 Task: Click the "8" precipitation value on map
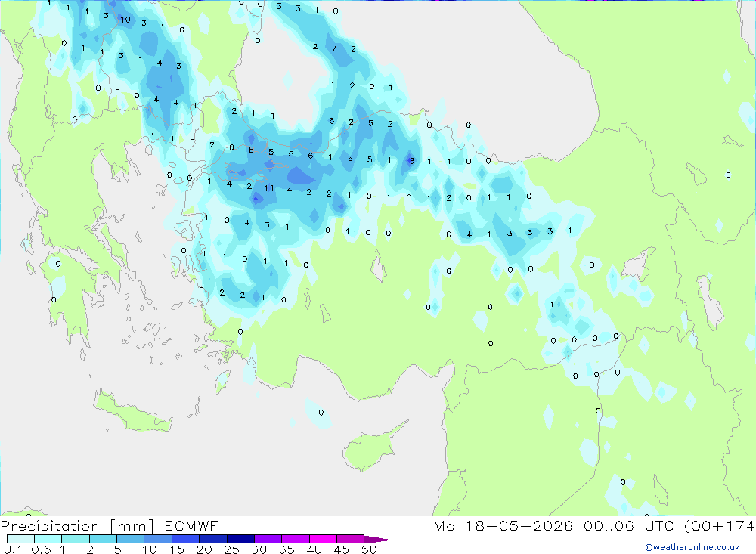[251, 150]
